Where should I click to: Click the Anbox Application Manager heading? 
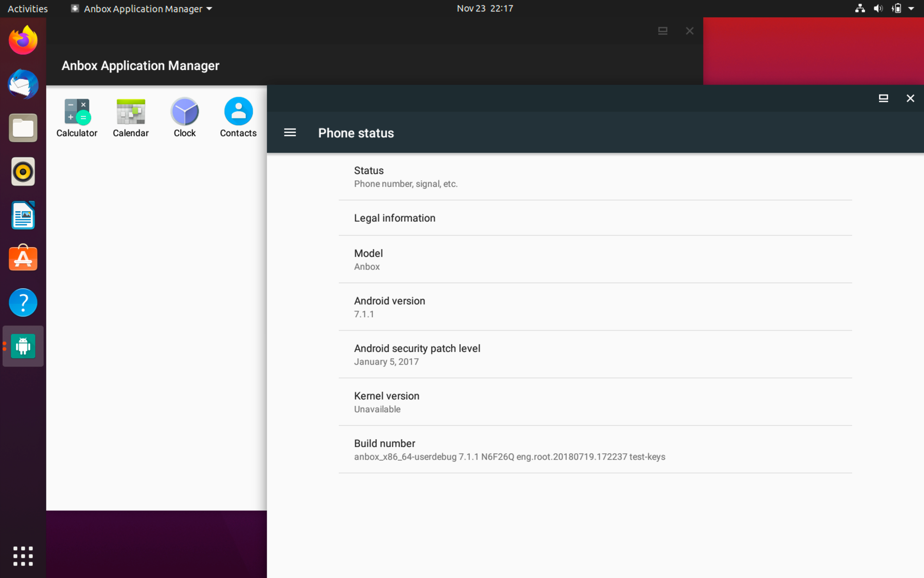140,66
